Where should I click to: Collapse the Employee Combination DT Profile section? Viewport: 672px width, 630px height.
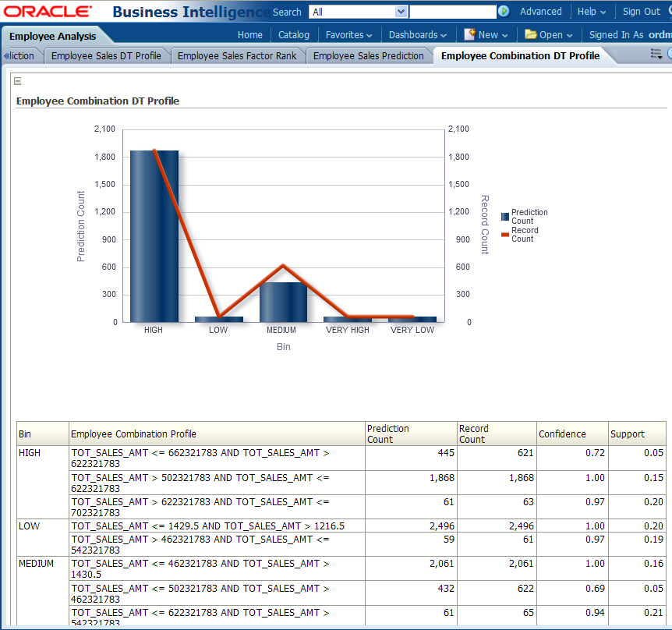click(18, 82)
